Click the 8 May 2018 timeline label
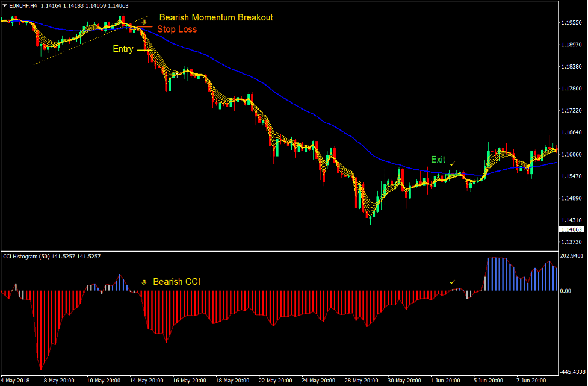 [x=58, y=380]
